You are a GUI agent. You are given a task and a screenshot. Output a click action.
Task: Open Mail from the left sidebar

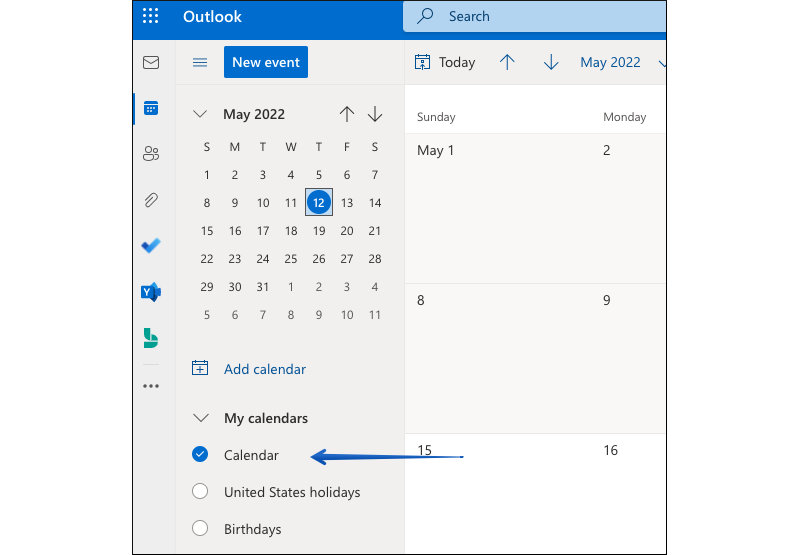click(x=151, y=63)
